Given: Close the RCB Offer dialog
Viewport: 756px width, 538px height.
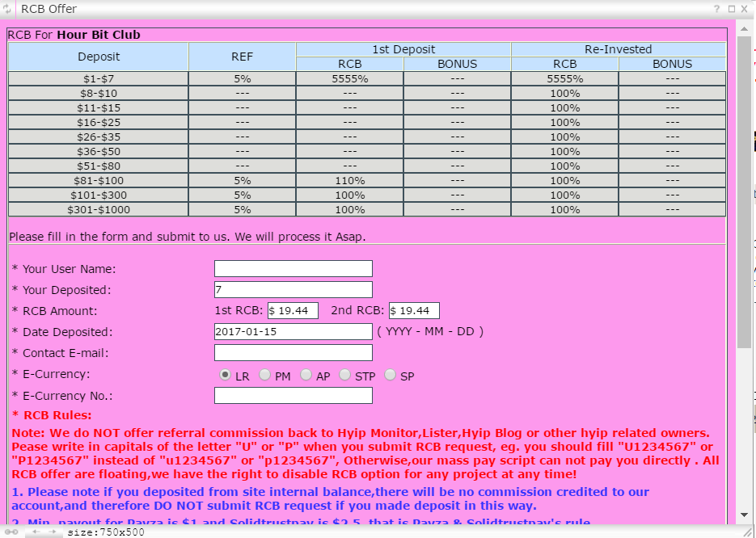Looking at the screenshot, I should 745,9.
